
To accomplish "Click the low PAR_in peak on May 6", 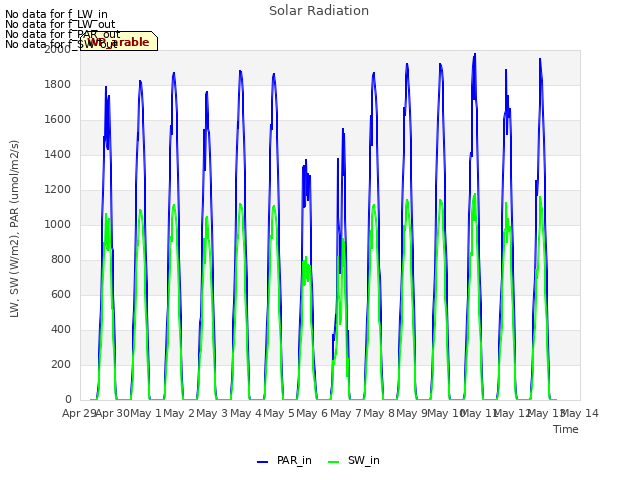I will click(x=306, y=160).
